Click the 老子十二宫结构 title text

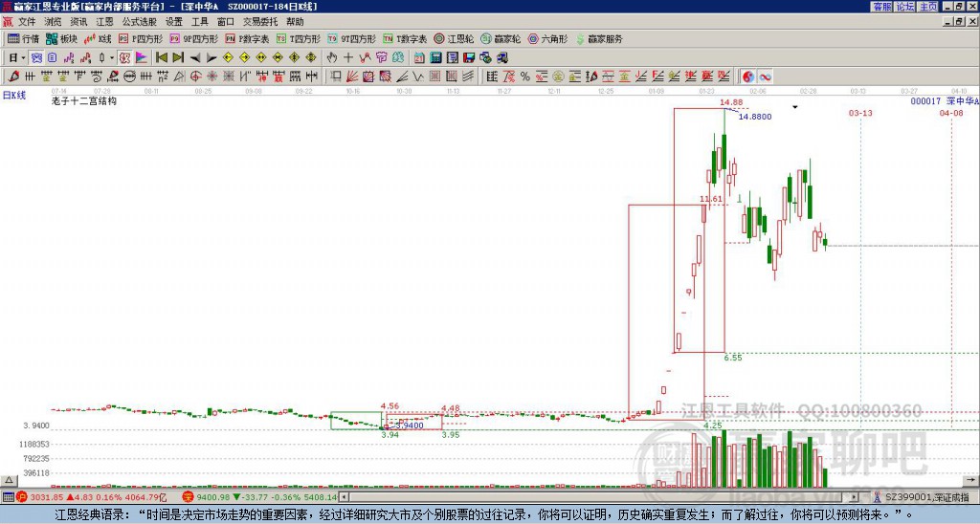tap(84, 100)
